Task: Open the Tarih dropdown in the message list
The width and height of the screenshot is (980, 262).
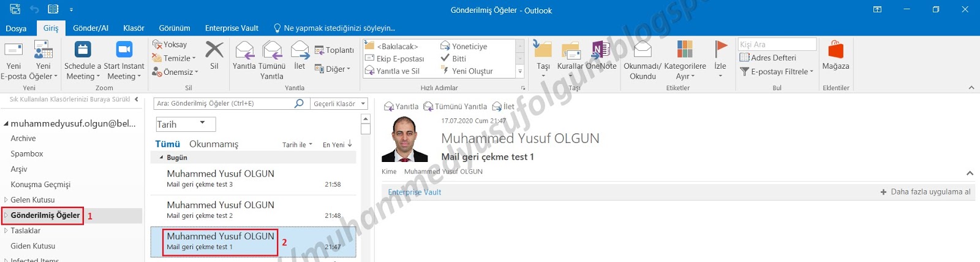Action: click(186, 124)
